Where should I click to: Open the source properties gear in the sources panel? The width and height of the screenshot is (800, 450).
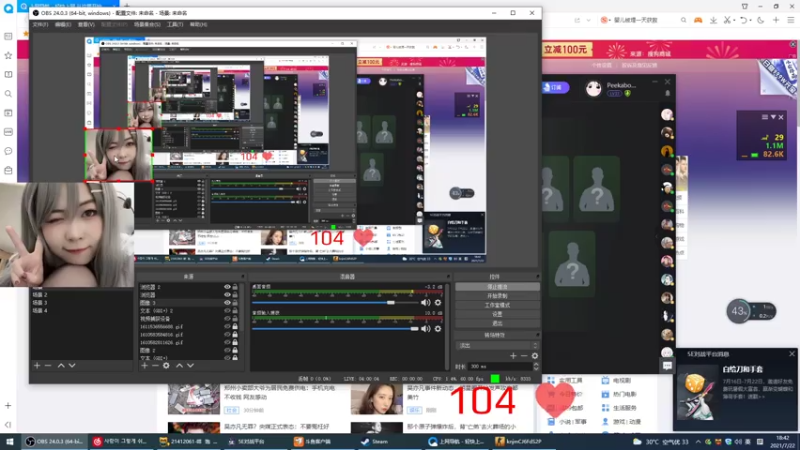[166, 365]
